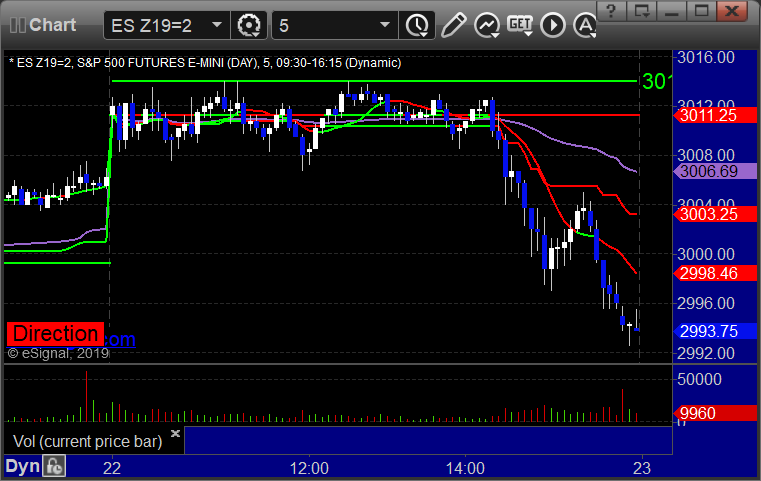Click the alerts 'A' circle icon
Viewport: 761px width, 481px height.
tap(584, 25)
